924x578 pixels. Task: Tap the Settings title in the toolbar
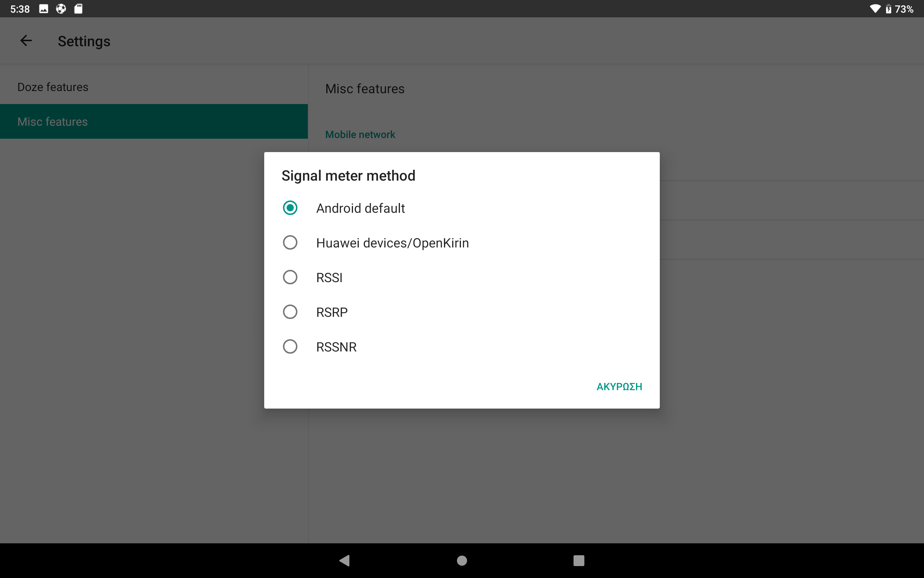coord(84,41)
